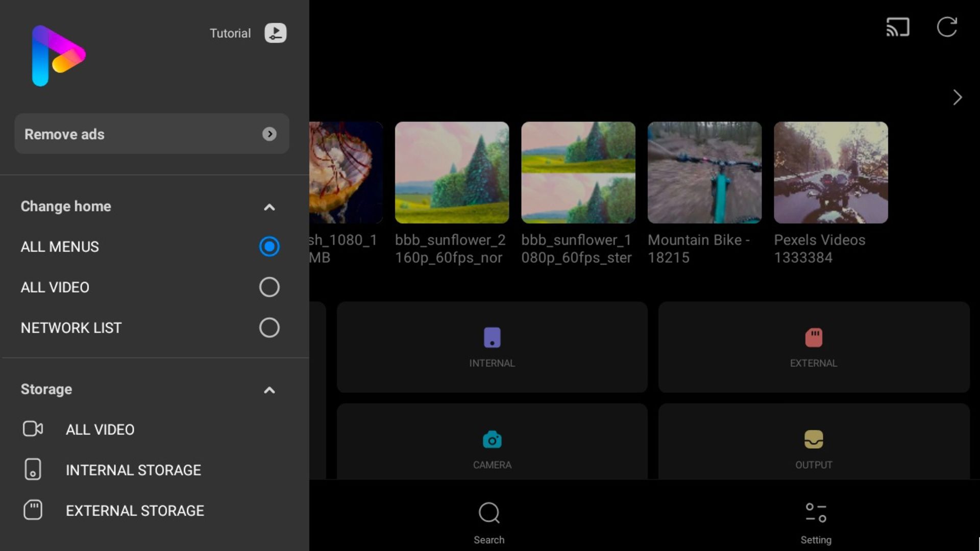Open Search function
This screenshot has height=551, width=980.
pos(489,521)
